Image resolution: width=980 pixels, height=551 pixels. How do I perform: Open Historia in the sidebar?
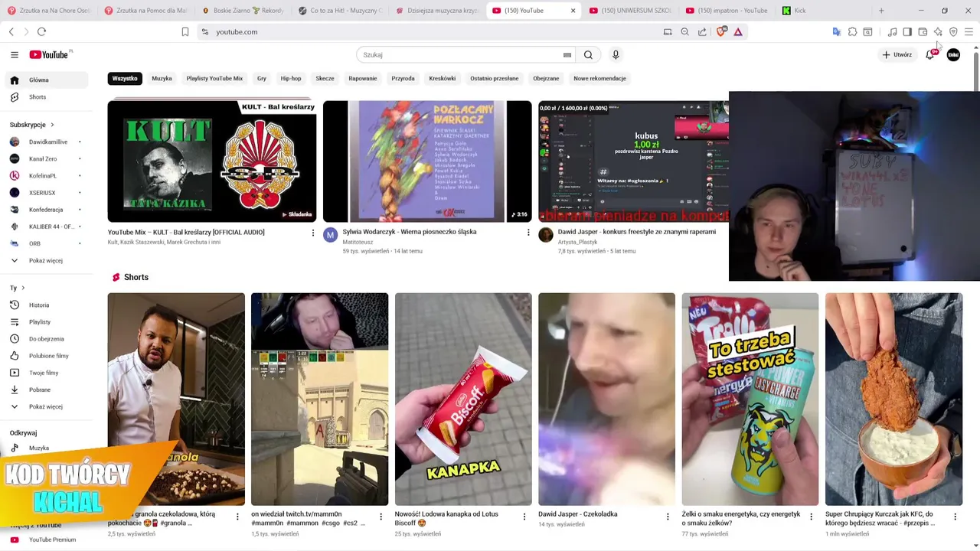[x=46, y=305]
